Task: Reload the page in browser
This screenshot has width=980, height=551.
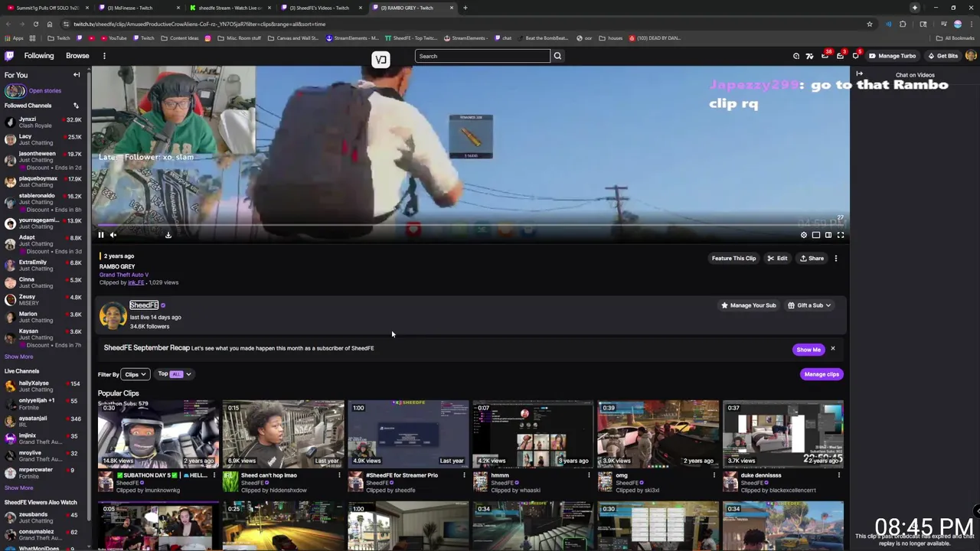Action: coord(35,24)
